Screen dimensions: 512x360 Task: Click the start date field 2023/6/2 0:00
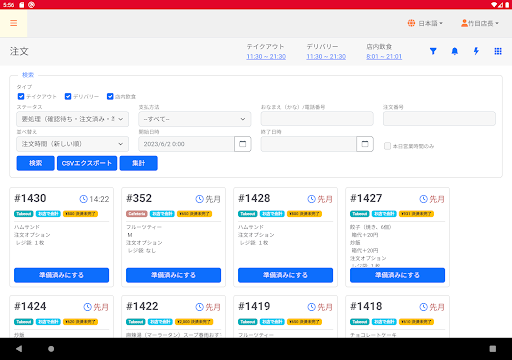186,144
